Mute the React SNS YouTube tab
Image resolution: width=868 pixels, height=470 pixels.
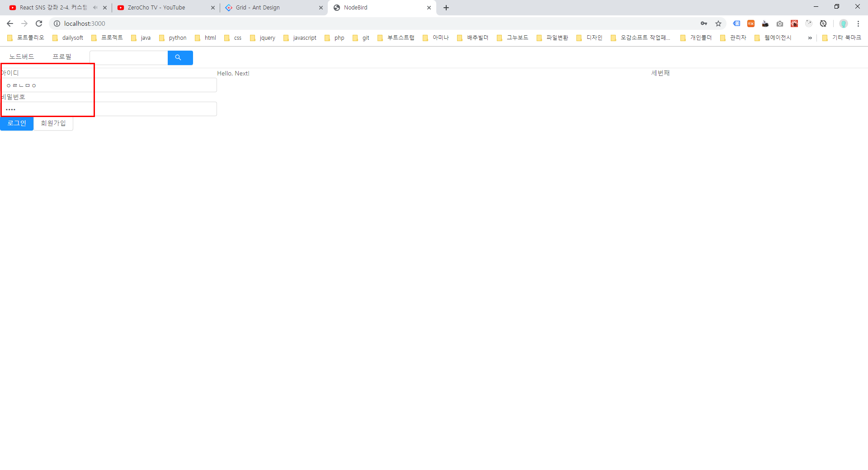point(95,8)
